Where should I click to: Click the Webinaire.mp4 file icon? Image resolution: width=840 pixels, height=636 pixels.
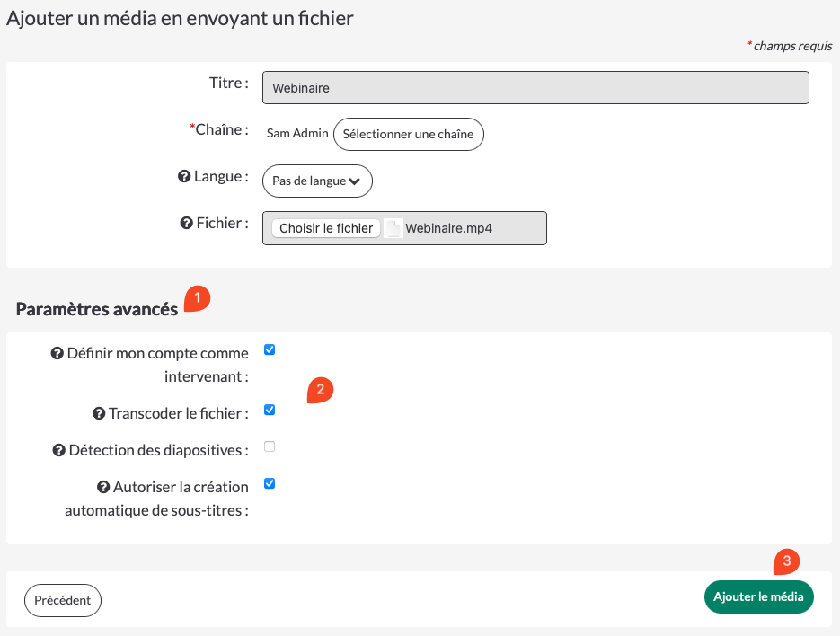coord(393,228)
